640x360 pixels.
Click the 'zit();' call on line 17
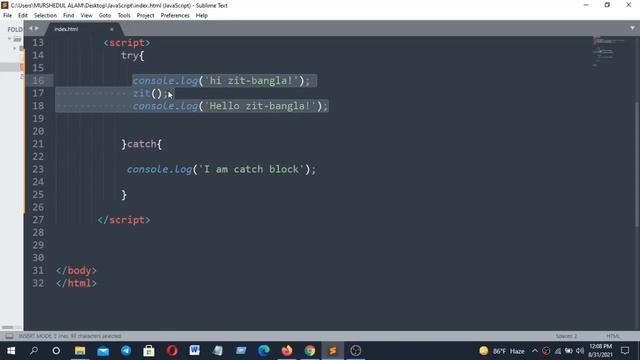pos(150,93)
